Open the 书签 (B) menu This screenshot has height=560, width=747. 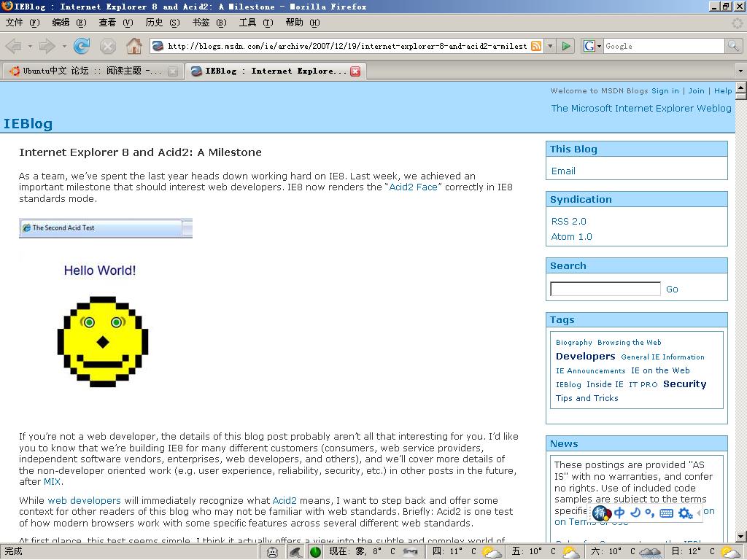(x=209, y=23)
